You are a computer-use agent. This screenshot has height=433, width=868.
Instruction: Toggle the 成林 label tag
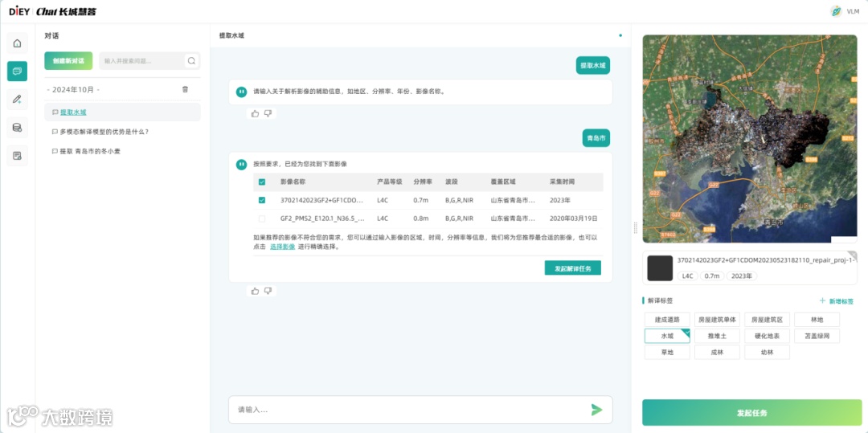tap(717, 352)
